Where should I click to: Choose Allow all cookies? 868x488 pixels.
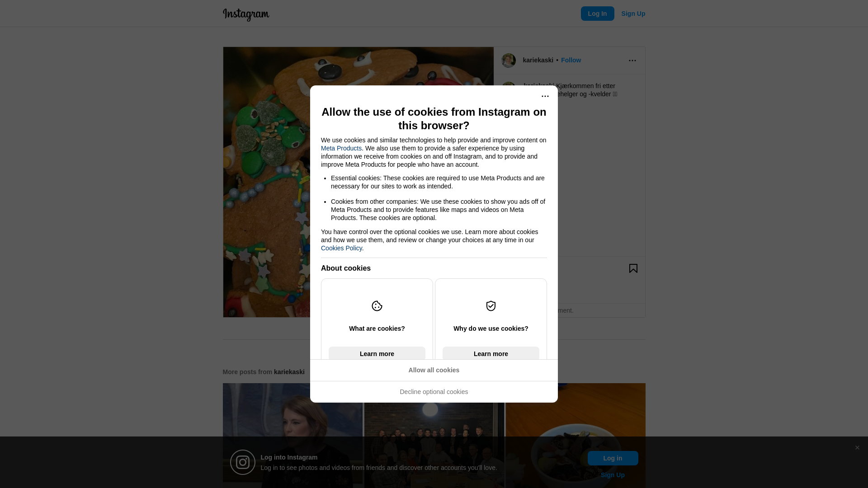pyautogui.click(x=434, y=370)
